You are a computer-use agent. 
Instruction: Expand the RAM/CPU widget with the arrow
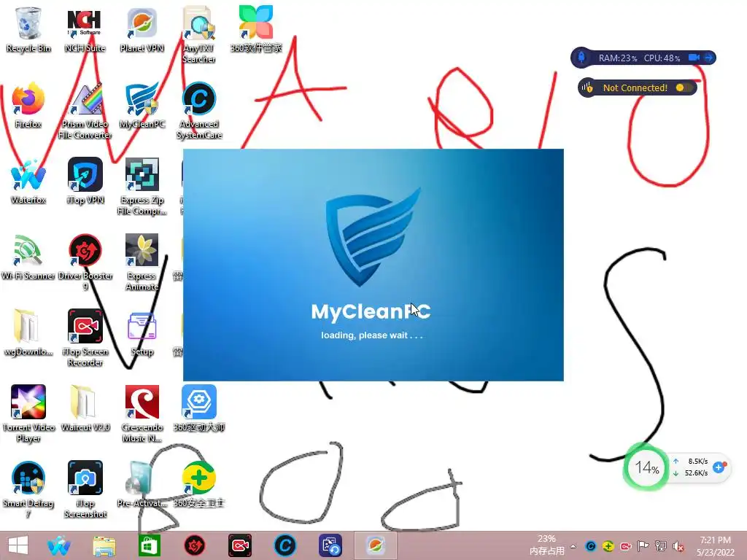point(708,58)
